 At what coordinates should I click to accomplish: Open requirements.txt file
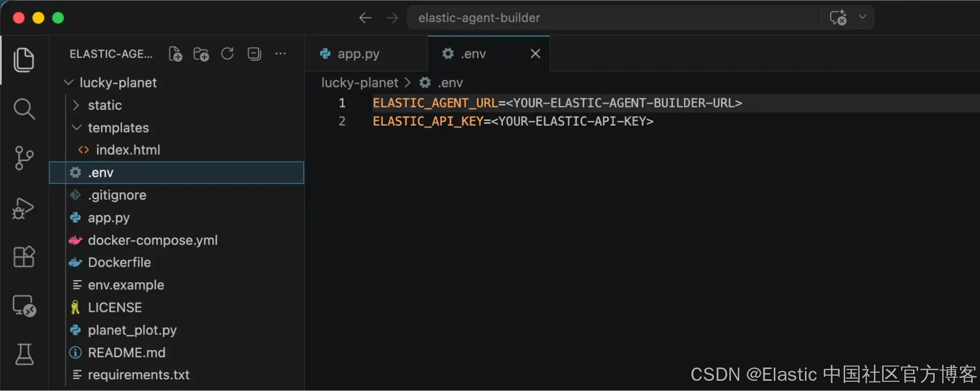[x=177, y=375]
